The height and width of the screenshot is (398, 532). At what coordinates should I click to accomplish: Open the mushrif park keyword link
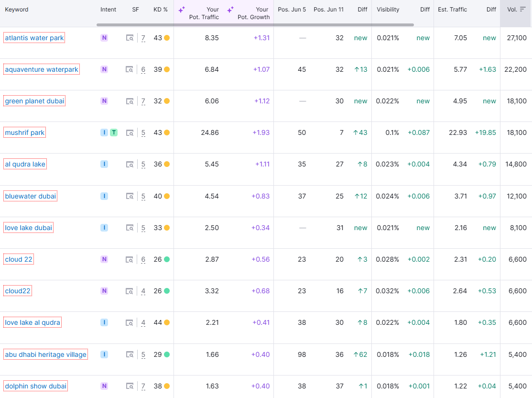click(25, 133)
